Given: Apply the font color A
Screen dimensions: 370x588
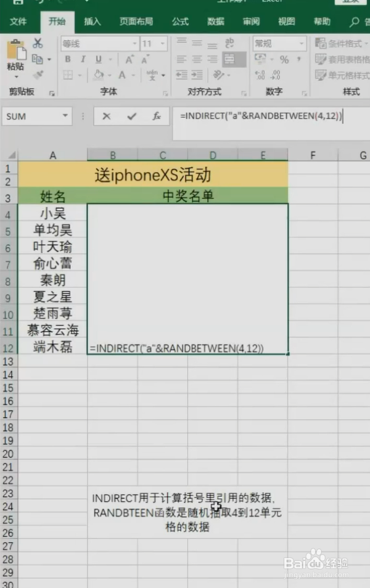Looking at the screenshot, I should pos(122,75).
